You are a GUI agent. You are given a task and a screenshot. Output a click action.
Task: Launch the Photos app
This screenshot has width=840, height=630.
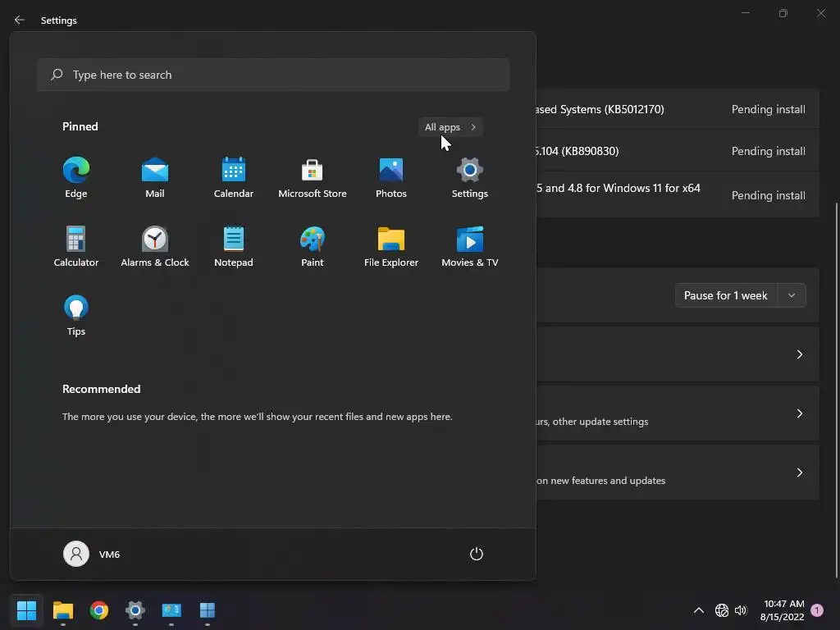[391, 178]
